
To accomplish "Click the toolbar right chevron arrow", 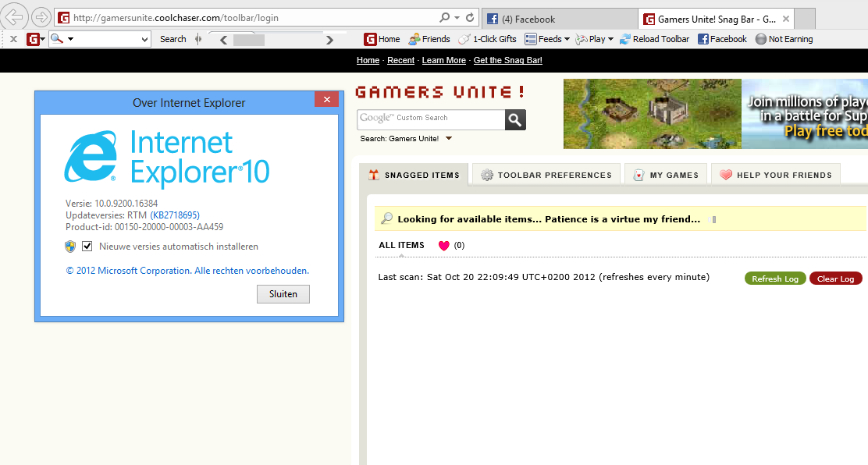I will (330, 40).
